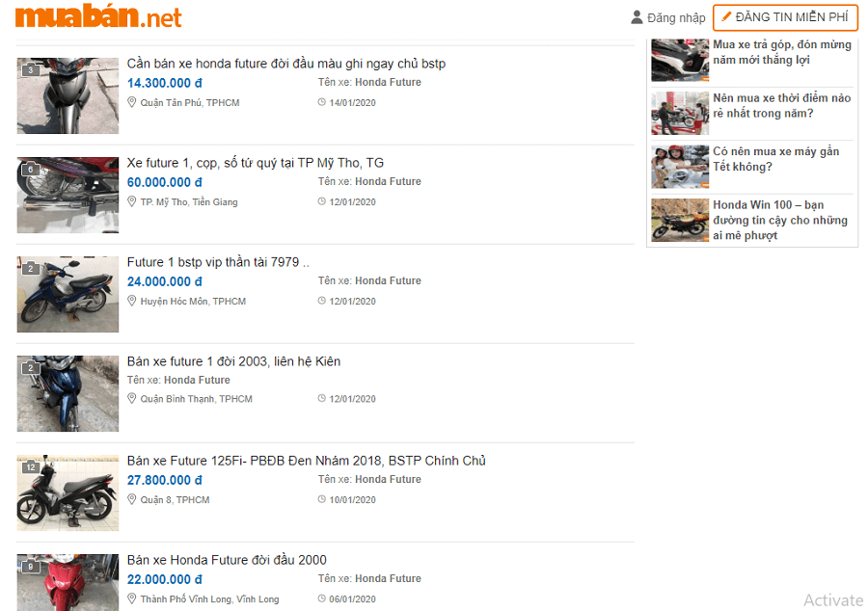Click the location text 'Quận 8, TPHCM'
868x611 pixels.
pyautogui.click(x=175, y=500)
